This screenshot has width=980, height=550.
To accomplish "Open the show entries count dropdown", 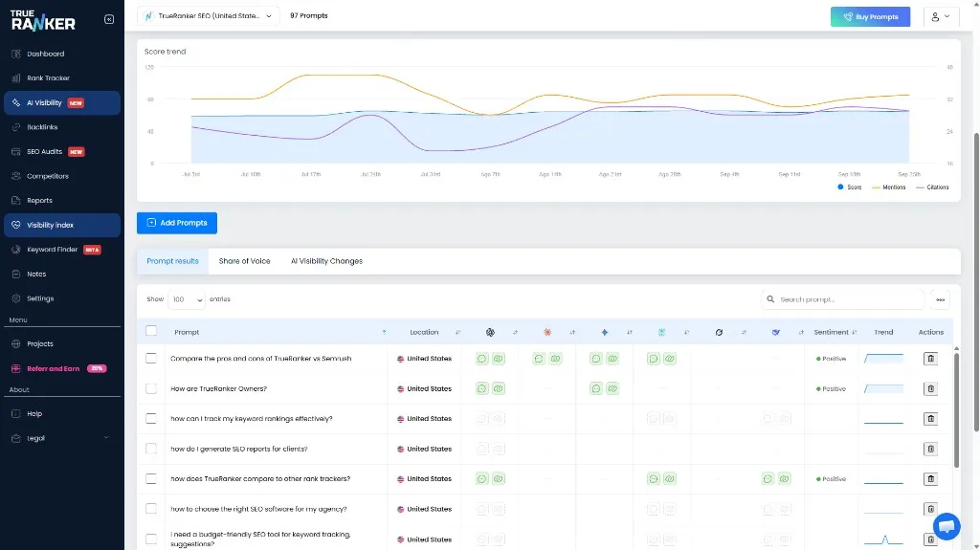I will [187, 299].
